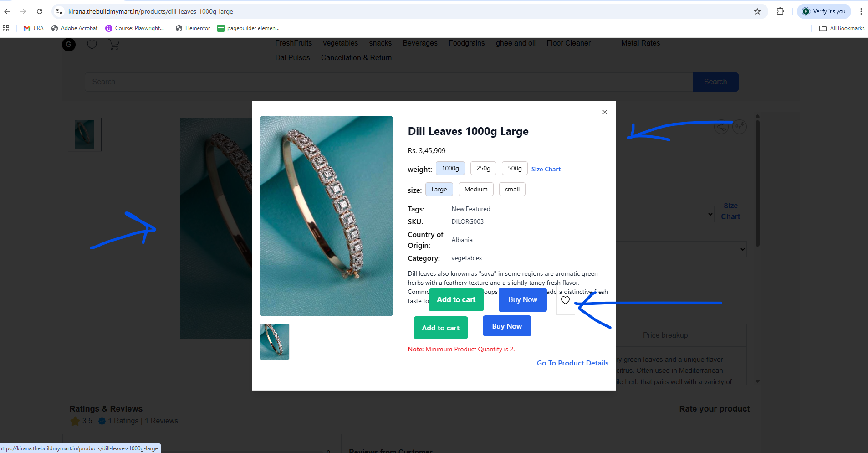Image resolution: width=868 pixels, height=453 pixels.
Task: Click the Rate your product link
Action: (715, 409)
